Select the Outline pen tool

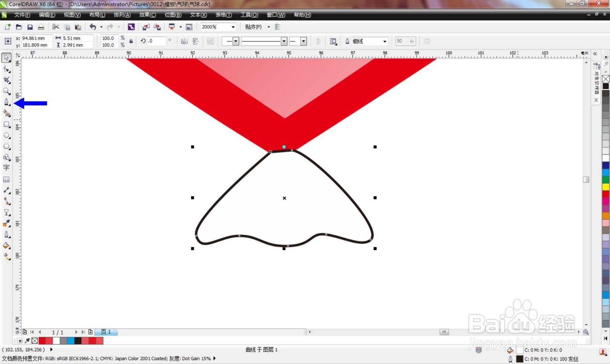click(6, 234)
